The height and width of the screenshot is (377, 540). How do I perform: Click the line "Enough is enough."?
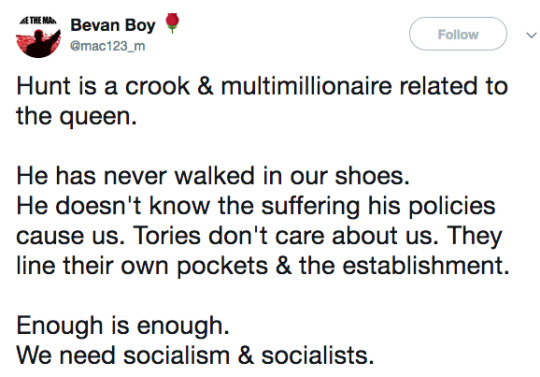click(x=123, y=326)
